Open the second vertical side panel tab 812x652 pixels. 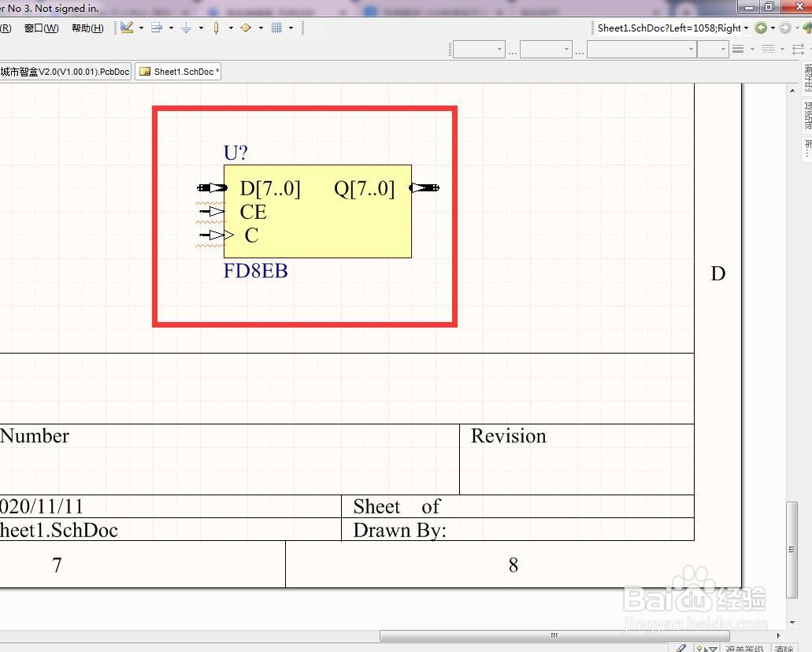click(x=806, y=116)
